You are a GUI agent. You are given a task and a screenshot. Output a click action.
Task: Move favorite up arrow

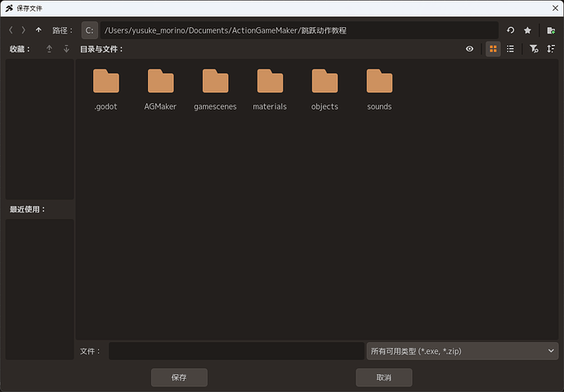tap(49, 49)
